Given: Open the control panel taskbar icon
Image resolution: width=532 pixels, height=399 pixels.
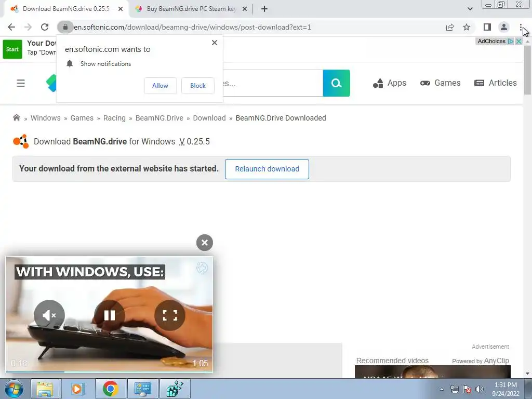Looking at the screenshot, I should [142, 389].
